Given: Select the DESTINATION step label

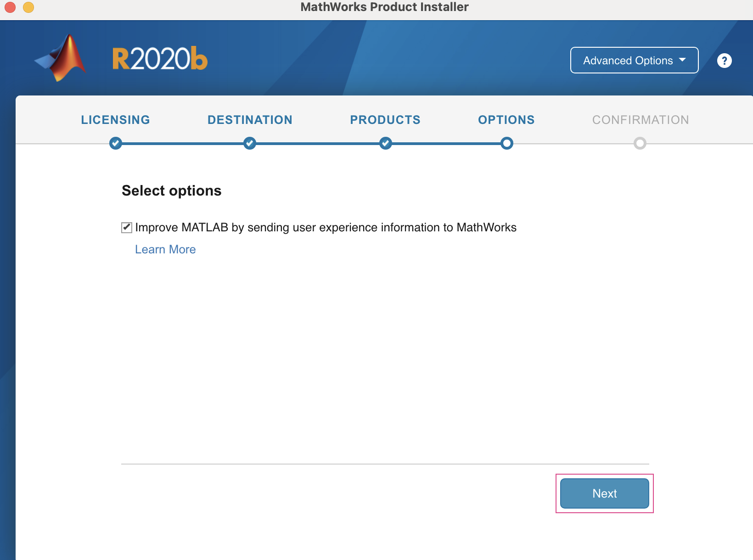Looking at the screenshot, I should 250,120.
